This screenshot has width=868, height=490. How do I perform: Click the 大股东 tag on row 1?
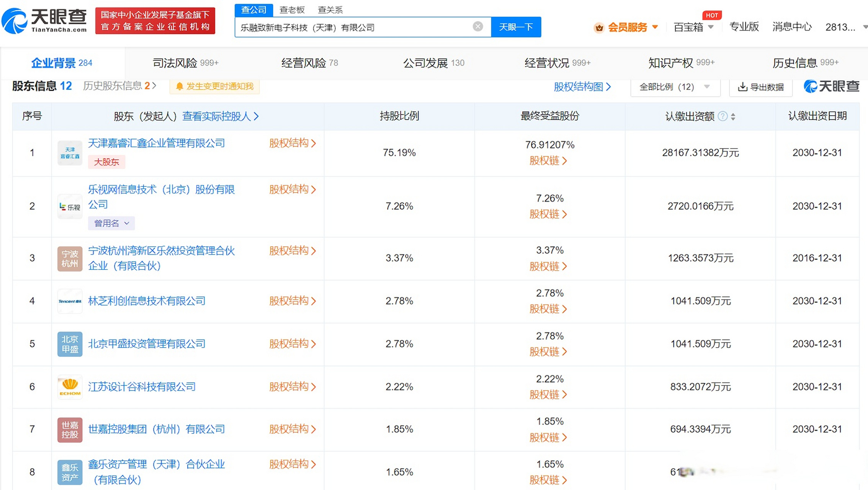106,162
